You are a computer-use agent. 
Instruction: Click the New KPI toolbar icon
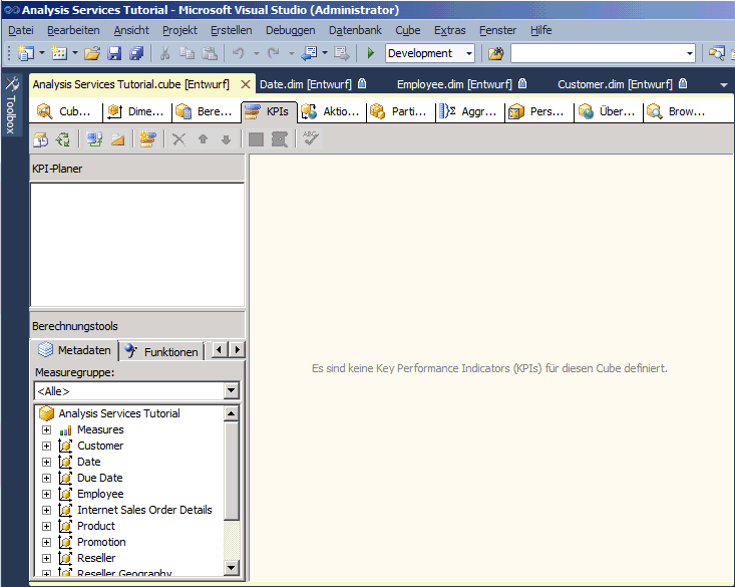[x=148, y=139]
